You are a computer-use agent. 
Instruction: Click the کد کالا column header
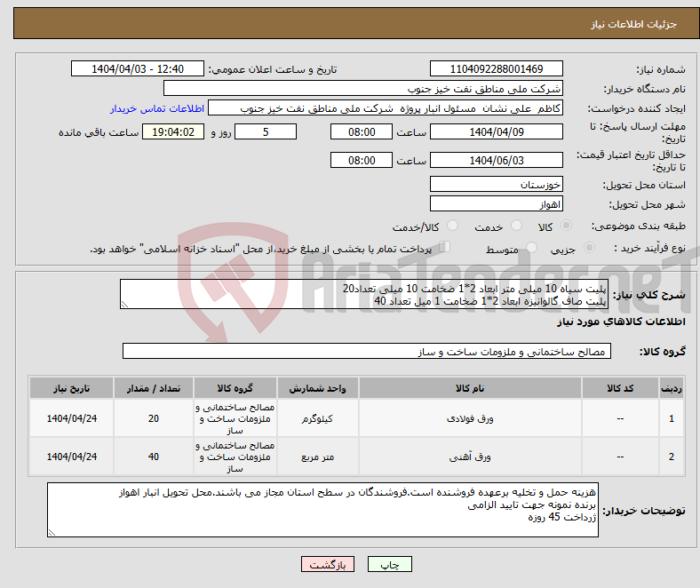pos(620,388)
